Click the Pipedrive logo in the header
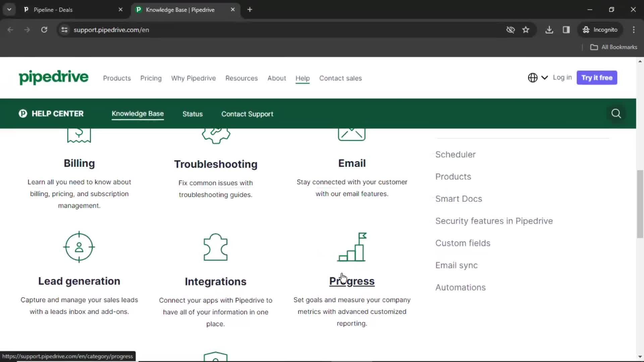The width and height of the screenshot is (644, 362). click(x=54, y=77)
